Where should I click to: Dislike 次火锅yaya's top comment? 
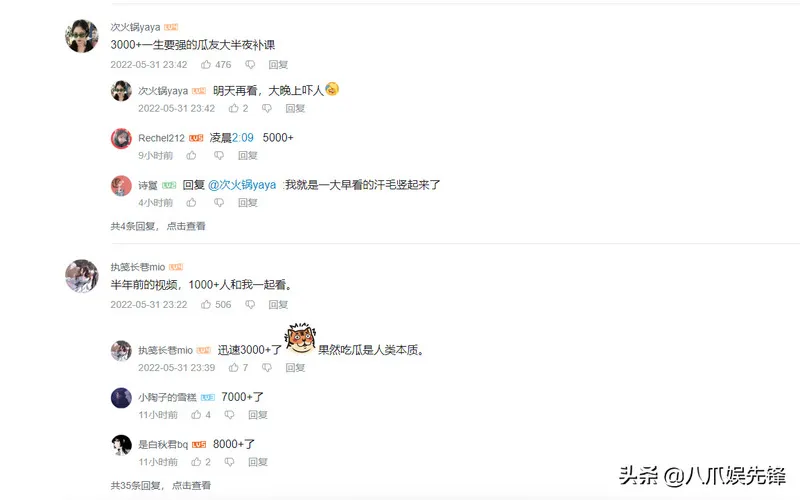250,64
